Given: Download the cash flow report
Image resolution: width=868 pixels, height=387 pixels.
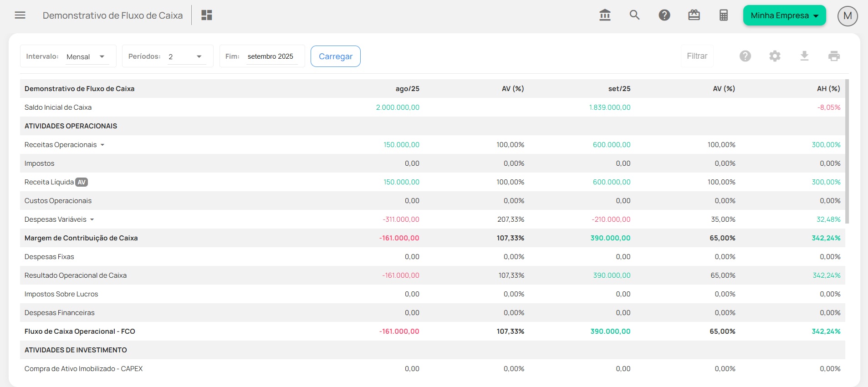Looking at the screenshot, I should pyautogui.click(x=804, y=56).
